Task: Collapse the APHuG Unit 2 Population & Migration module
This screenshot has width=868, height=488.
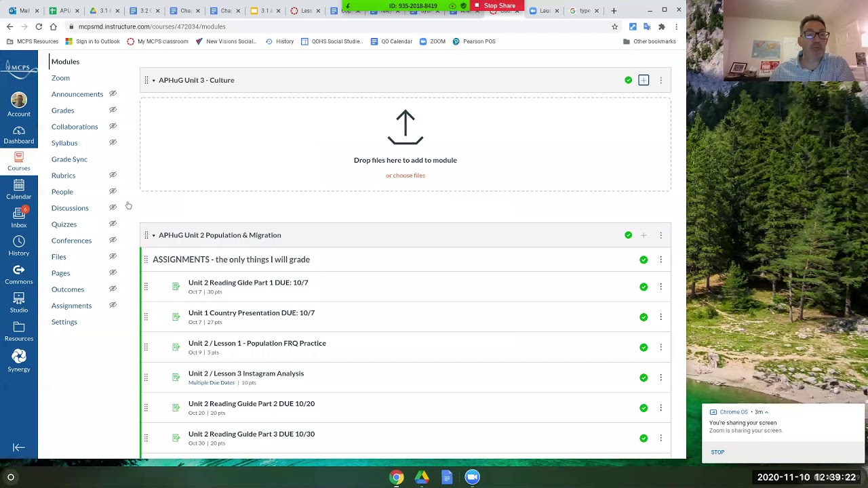Action: point(153,235)
